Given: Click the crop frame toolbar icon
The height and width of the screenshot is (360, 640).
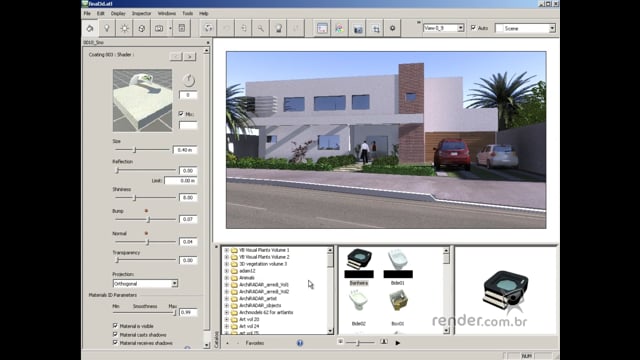Looking at the screenshot, I should (376, 28).
